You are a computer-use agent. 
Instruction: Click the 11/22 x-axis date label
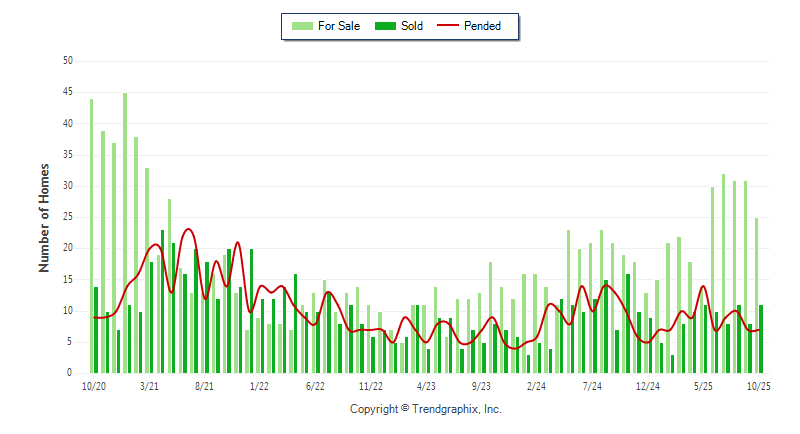tap(370, 385)
